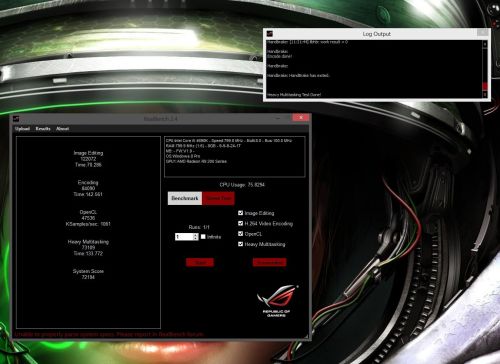
Task: Click the Log Output window's title icon
Action: click(270, 33)
